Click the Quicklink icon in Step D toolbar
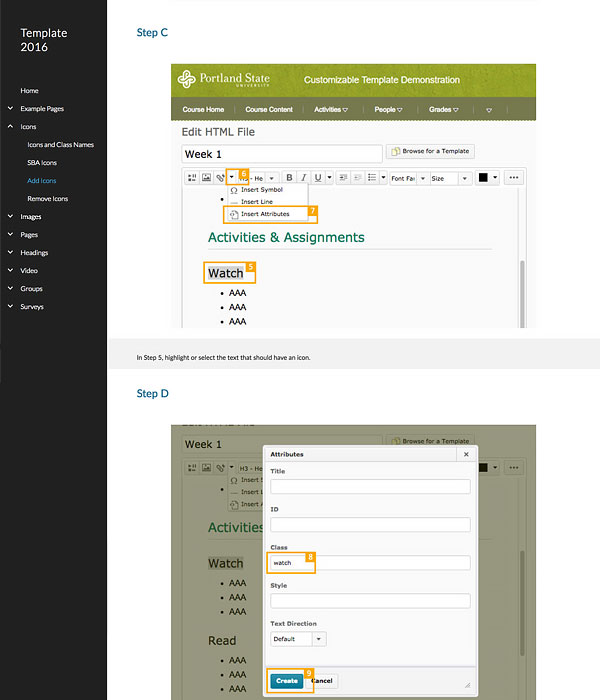The height and width of the screenshot is (700, 600). pos(220,468)
